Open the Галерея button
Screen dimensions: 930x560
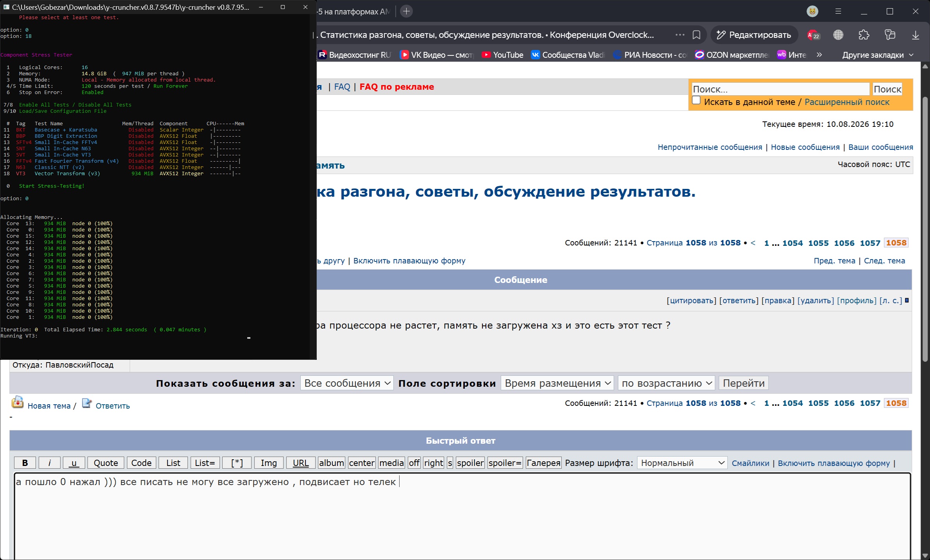point(543,463)
